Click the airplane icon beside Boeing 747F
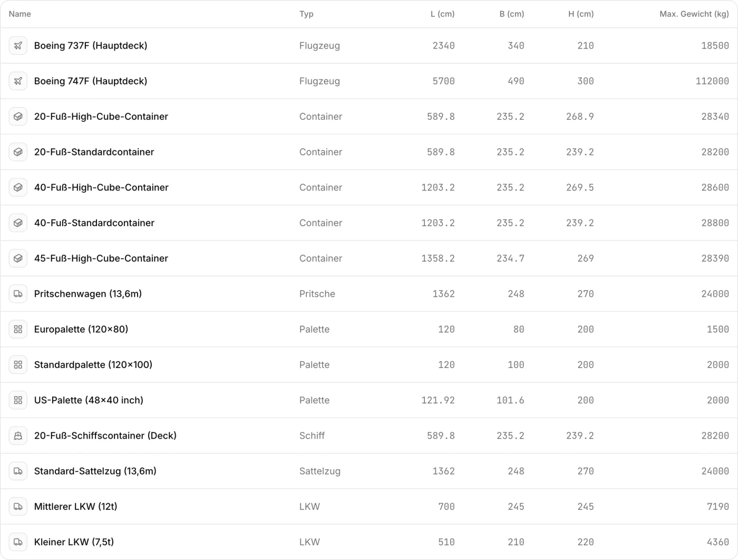738x560 pixels. pyautogui.click(x=18, y=81)
